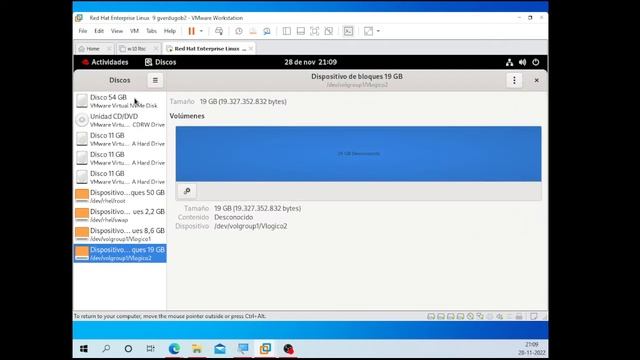Click the printer icon in VMware status bar
Screen dimensions: 640x360
519,316
